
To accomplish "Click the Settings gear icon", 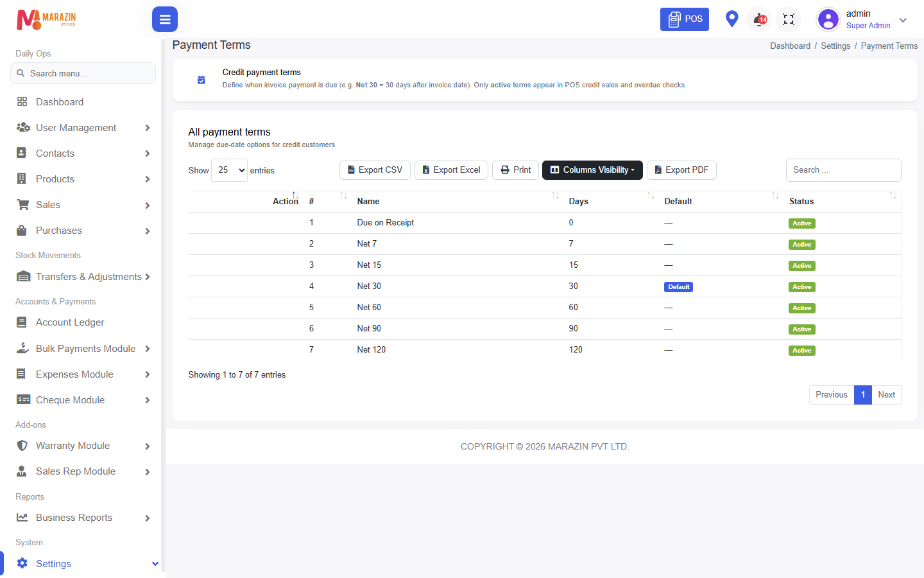I will tap(22, 563).
